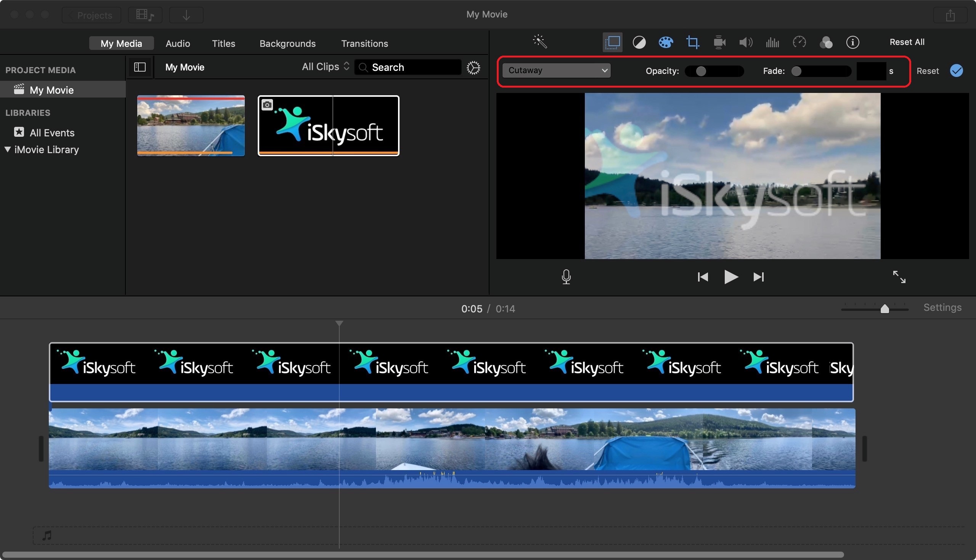Open color correction palette icon
Viewport: 976px width, 560px height.
click(665, 42)
